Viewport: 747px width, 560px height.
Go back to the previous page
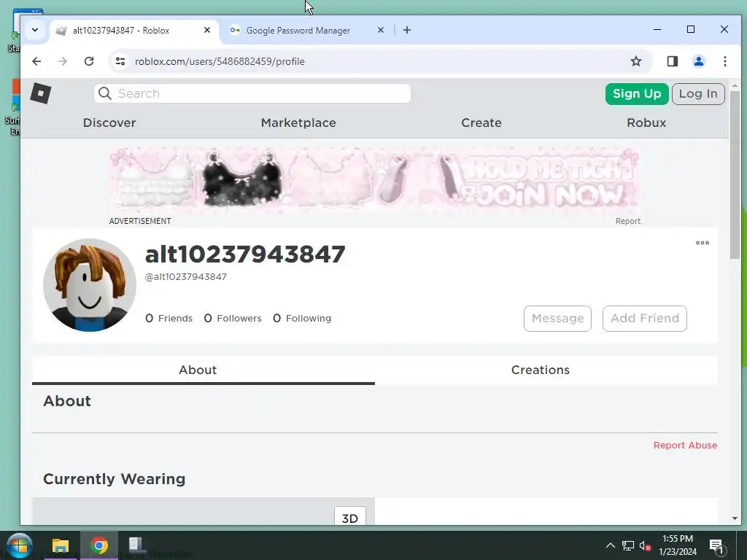[x=36, y=61]
